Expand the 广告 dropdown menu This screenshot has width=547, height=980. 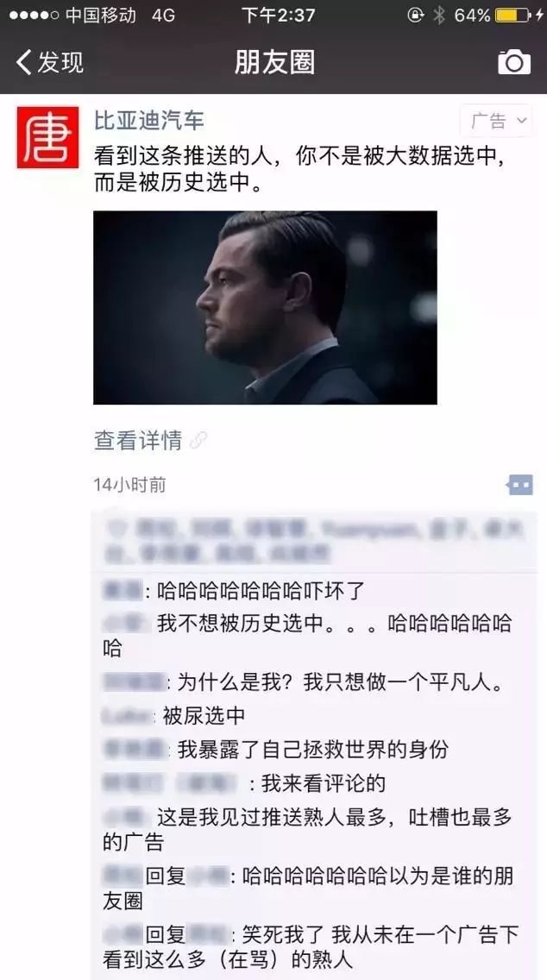click(x=496, y=120)
